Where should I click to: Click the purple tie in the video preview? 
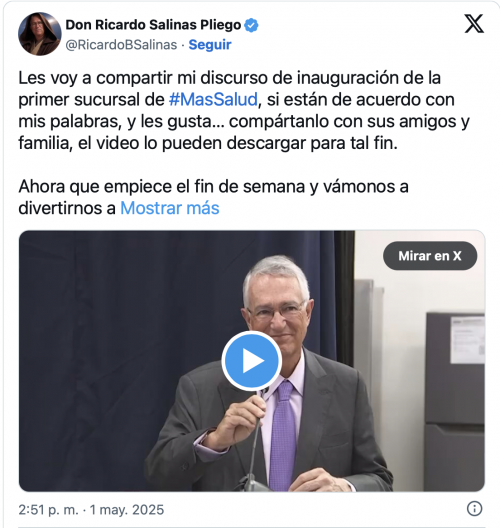(283, 433)
